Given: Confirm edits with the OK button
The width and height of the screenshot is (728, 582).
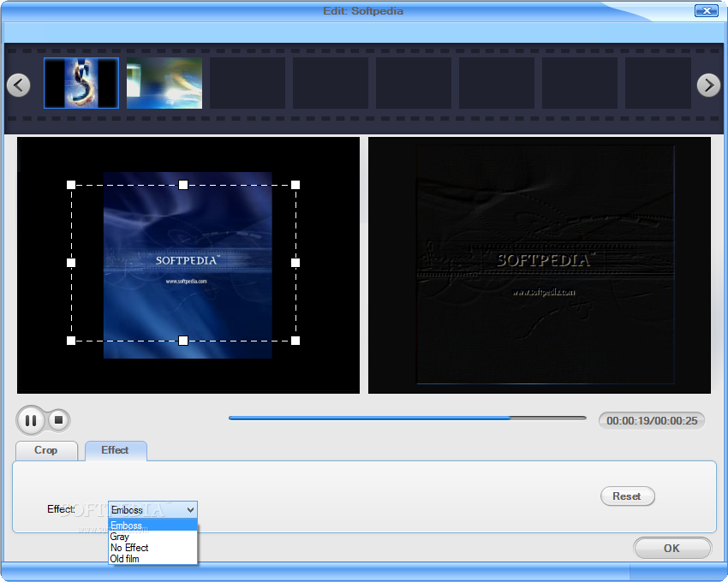Looking at the screenshot, I should [x=671, y=548].
